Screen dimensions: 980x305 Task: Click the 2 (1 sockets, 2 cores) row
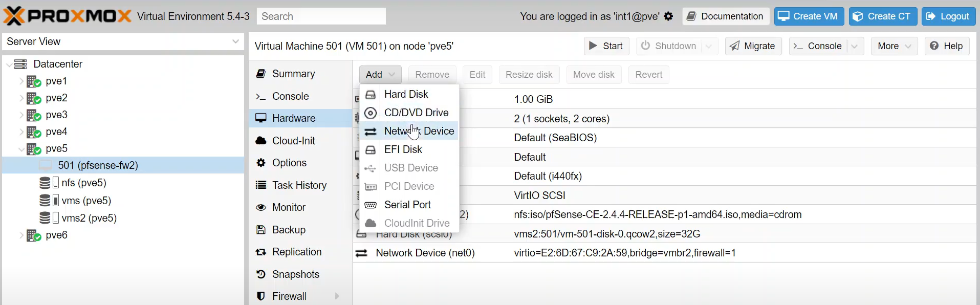coord(664,119)
